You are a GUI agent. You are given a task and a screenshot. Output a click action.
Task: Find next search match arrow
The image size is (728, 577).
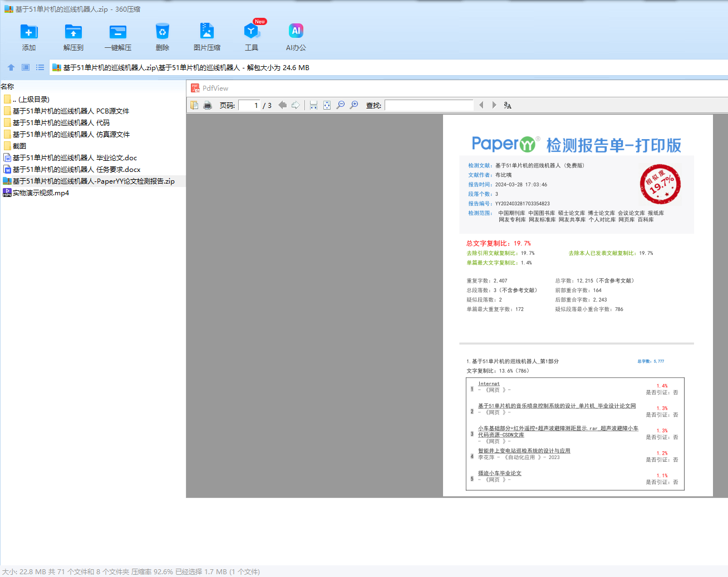pyautogui.click(x=494, y=105)
